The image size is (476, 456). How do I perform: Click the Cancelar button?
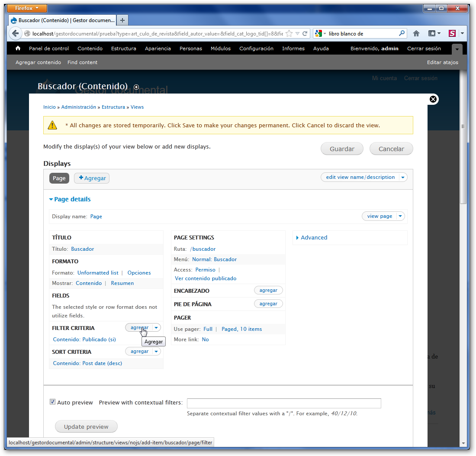(391, 149)
